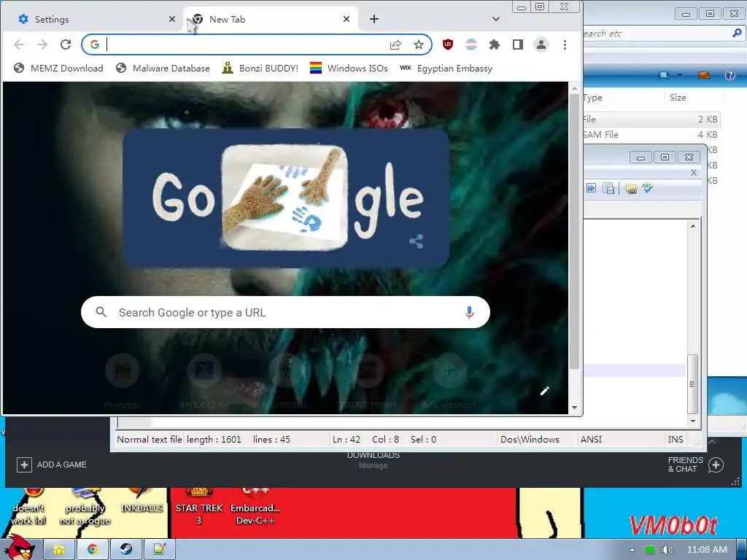Reload the page in Chrome
The width and height of the screenshot is (747, 560).
click(x=66, y=44)
